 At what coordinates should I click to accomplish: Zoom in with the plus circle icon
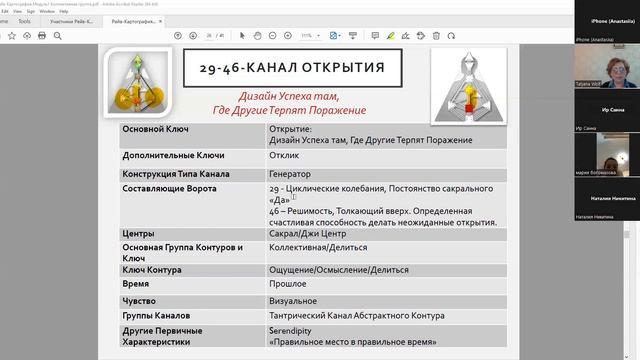288,36
